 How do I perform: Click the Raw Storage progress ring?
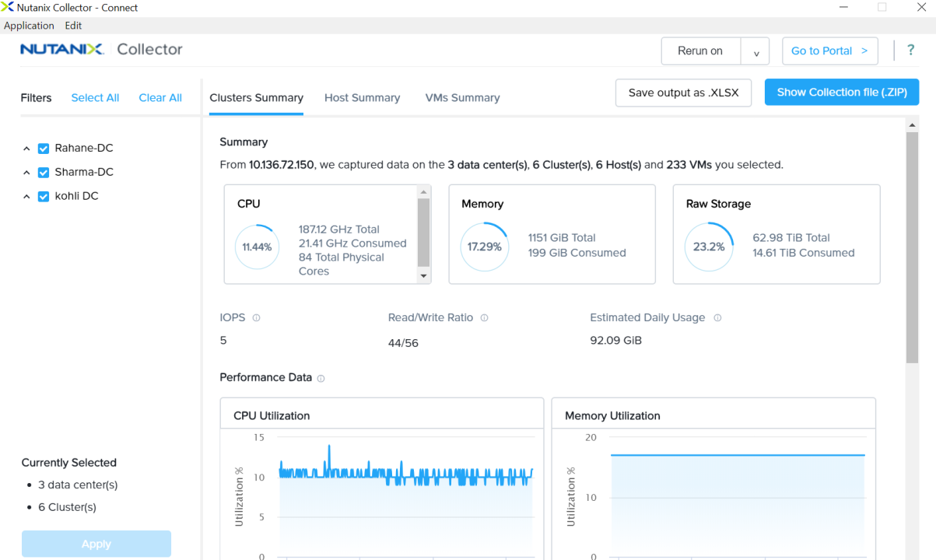(709, 247)
